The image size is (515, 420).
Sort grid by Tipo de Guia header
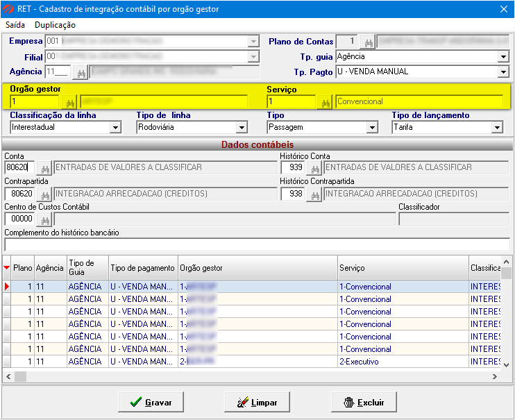tap(87, 268)
